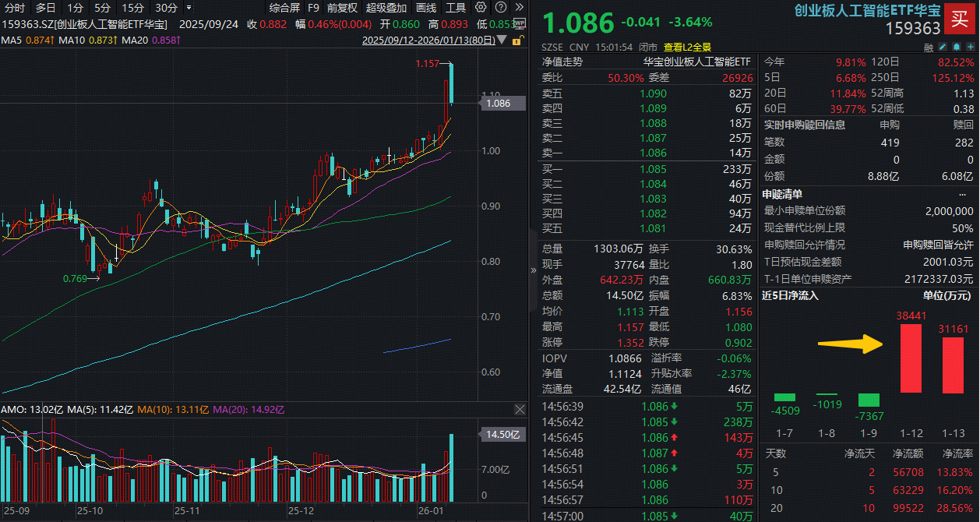
Task: Click the WP badge icon on chart
Action: coord(520,23)
